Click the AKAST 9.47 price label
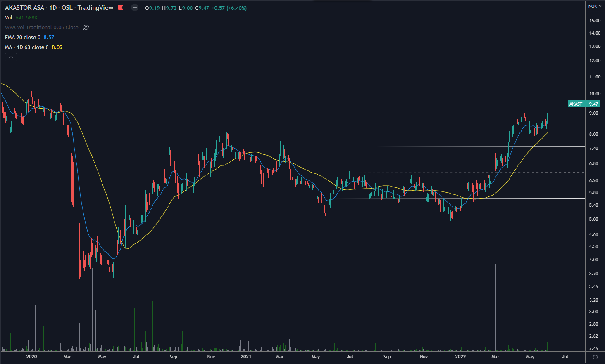605x364 pixels. pyautogui.click(x=584, y=104)
